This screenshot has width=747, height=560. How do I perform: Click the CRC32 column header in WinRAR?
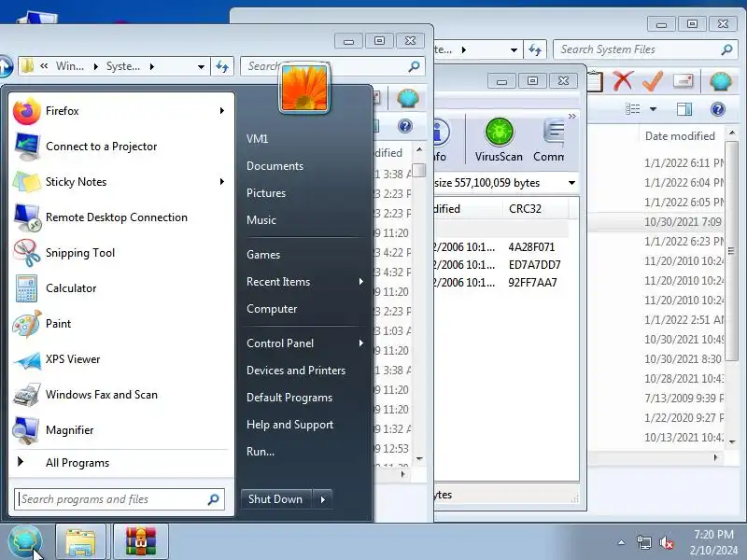(x=535, y=209)
